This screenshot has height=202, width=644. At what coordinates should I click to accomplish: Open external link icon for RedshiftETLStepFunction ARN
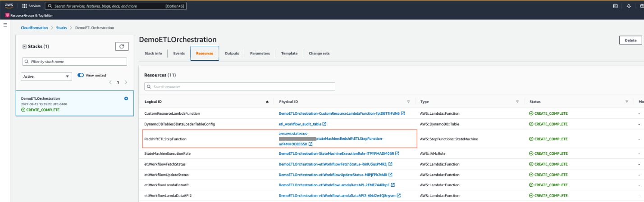coord(311,144)
